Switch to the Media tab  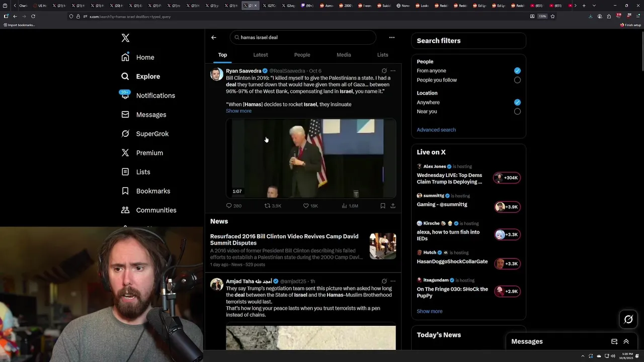pyautogui.click(x=344, y=55)
